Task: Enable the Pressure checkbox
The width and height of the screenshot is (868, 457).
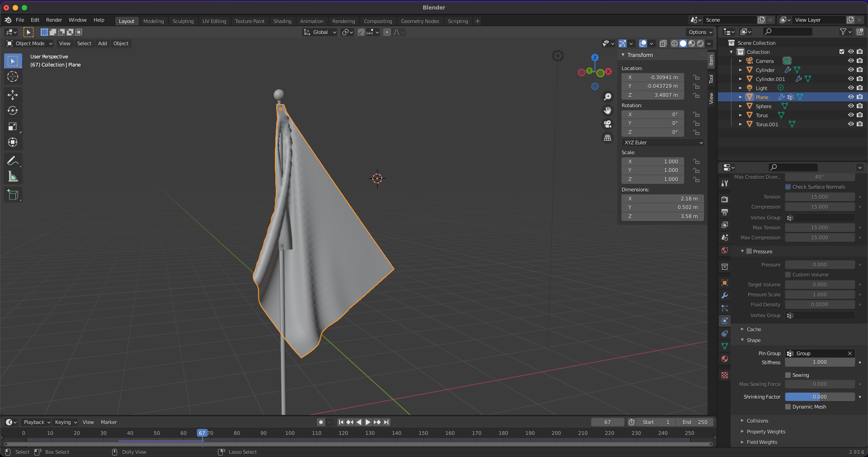Action: [749, 252]
